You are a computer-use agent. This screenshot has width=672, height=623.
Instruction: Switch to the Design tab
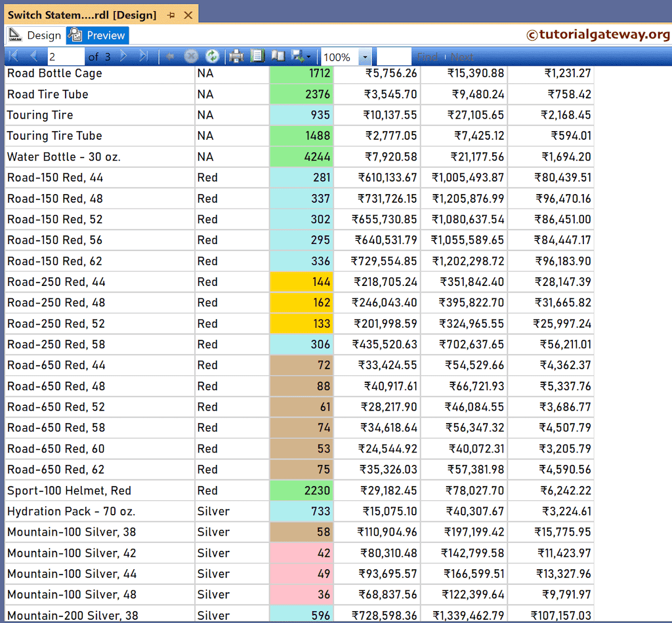point(41,35)
